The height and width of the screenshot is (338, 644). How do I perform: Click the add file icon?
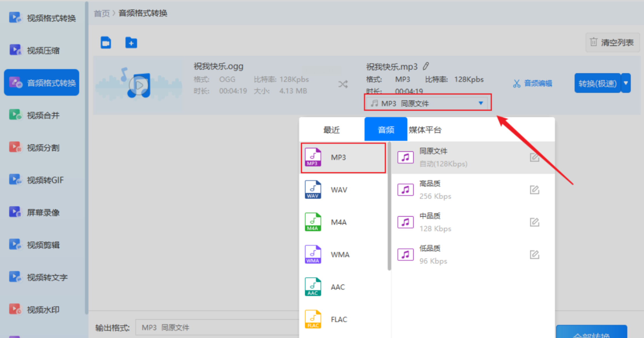tap(106, 43)
